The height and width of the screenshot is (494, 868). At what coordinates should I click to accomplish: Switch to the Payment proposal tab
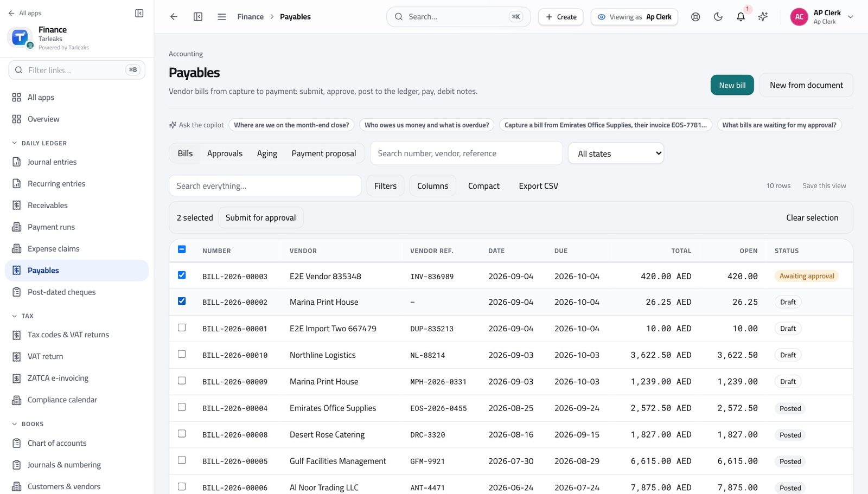324,153
